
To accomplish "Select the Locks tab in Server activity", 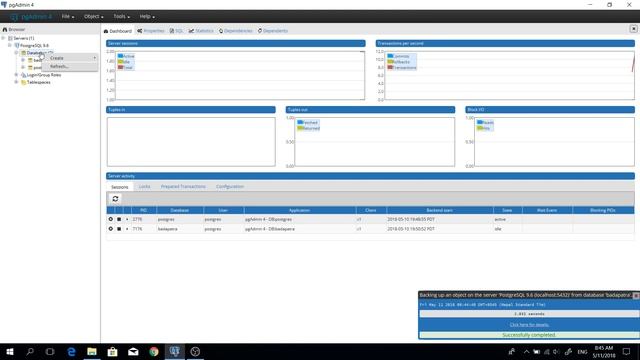I will pos(144,187).
